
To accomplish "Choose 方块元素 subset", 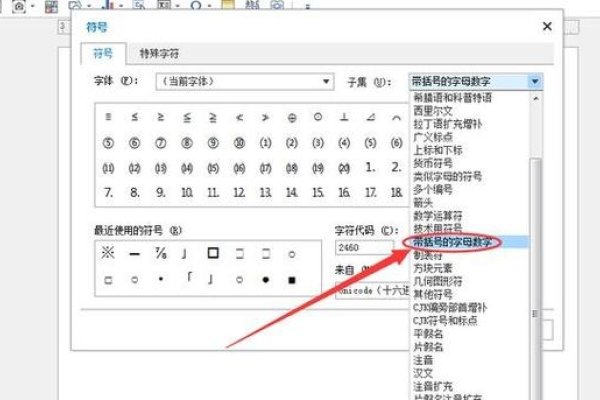I will pos(433,268).
